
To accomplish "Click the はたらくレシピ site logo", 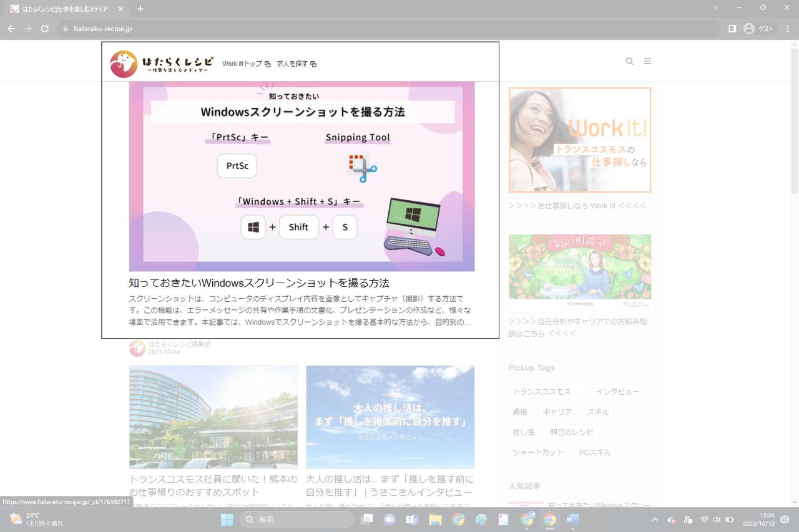I will point(161,64).
